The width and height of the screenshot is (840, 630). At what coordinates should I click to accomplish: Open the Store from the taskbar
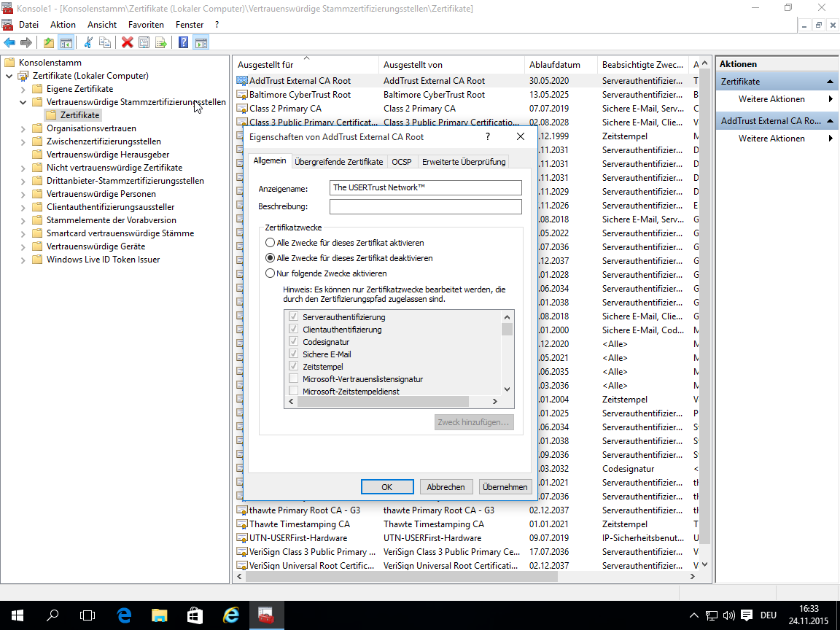click(x=195, y=615)
